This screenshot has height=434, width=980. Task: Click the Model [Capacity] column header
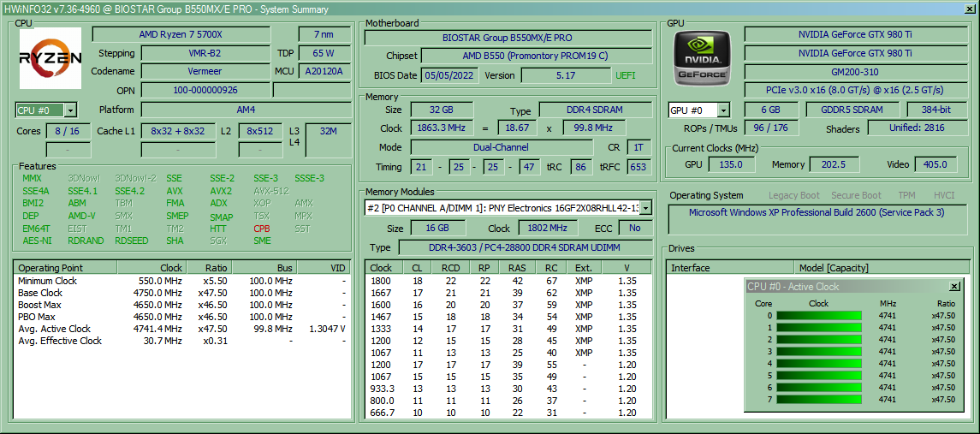pos(884,268)
